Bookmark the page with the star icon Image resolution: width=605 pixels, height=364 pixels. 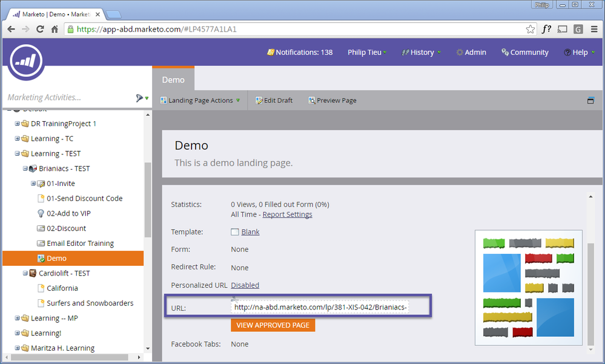(530, 29)
